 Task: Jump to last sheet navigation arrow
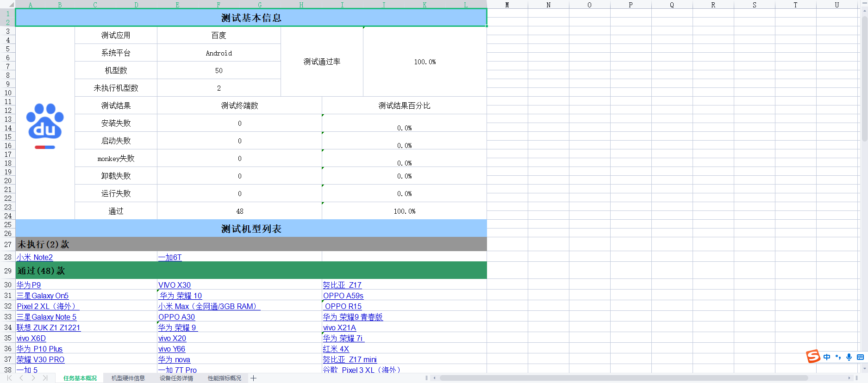[x=45, y=378]
